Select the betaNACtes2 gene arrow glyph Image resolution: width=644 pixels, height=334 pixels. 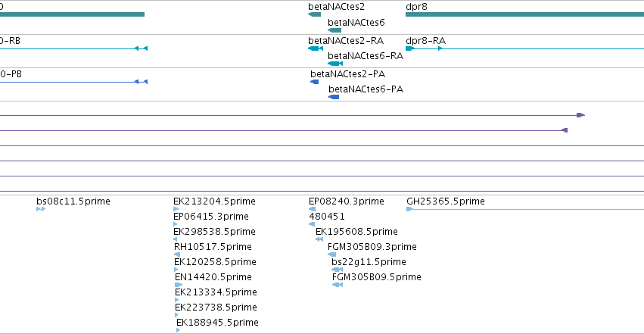(x=314, y=14)
